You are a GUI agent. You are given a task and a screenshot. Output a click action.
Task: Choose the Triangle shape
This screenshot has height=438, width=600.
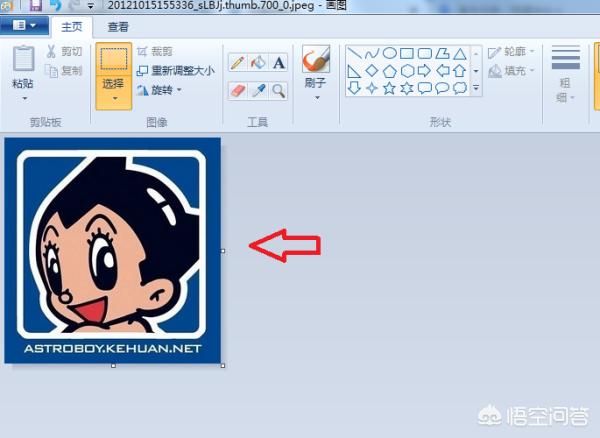[460, 53]
